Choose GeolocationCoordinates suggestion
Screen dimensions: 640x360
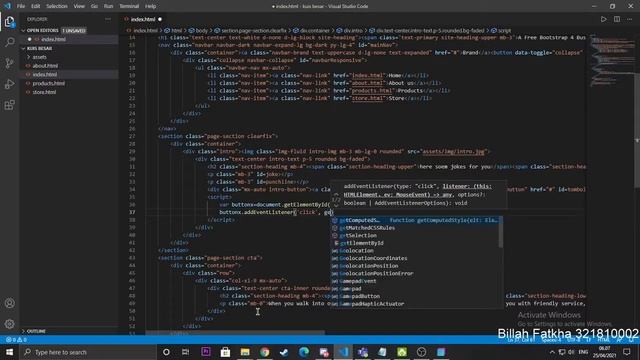pos(414,258)
